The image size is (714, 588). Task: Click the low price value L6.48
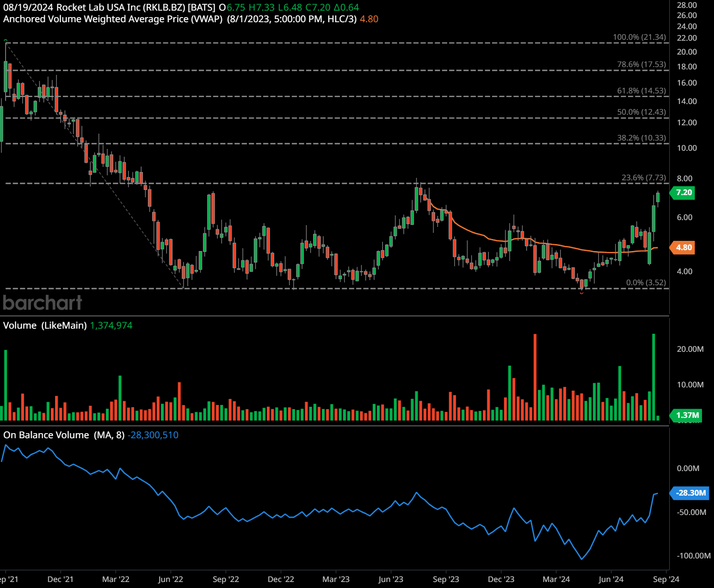[290, 7]
